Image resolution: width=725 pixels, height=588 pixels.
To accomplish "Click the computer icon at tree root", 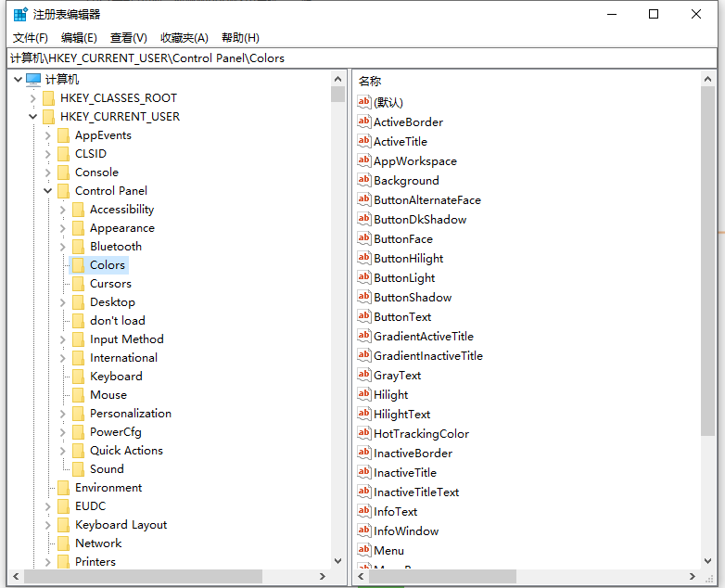I will (x=33, y=80).
